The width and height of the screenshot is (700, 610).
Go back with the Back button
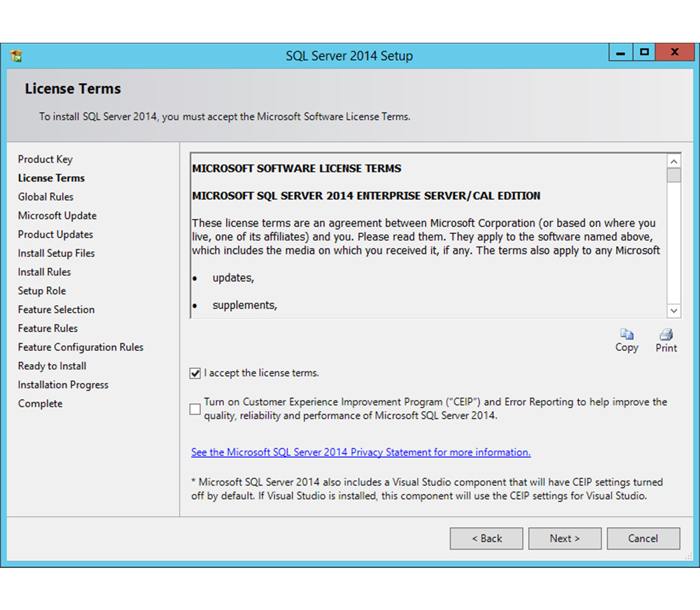point(486,539)
